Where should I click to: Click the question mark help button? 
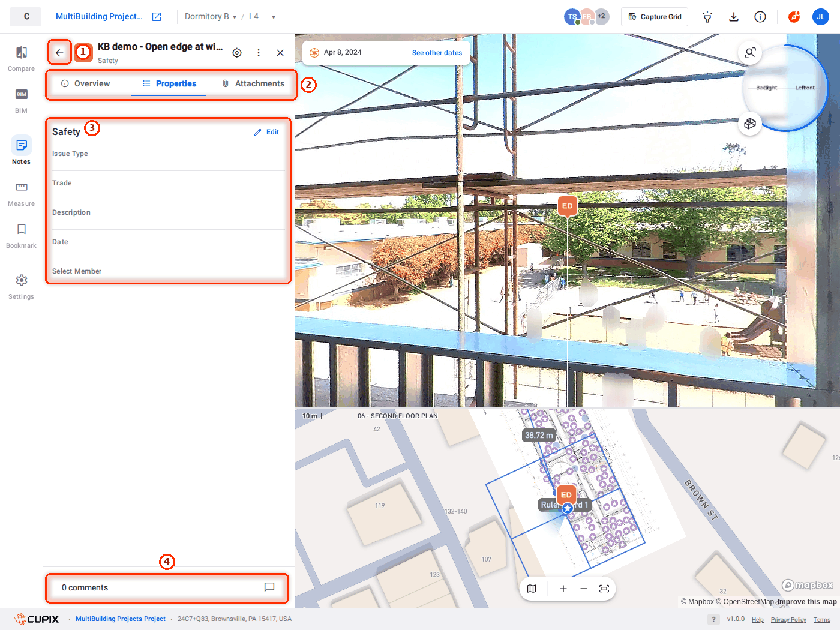[713, 619]
